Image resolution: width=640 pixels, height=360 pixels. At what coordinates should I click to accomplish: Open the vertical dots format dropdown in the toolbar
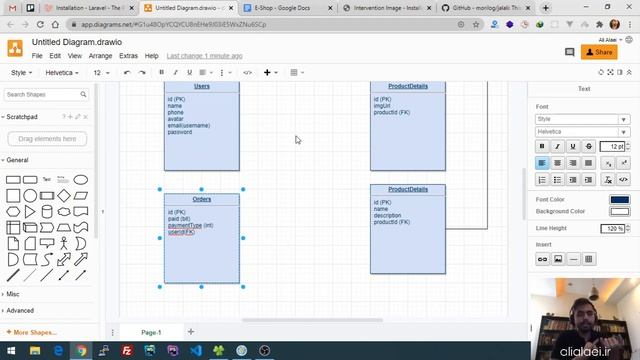(x=225, y=72)
